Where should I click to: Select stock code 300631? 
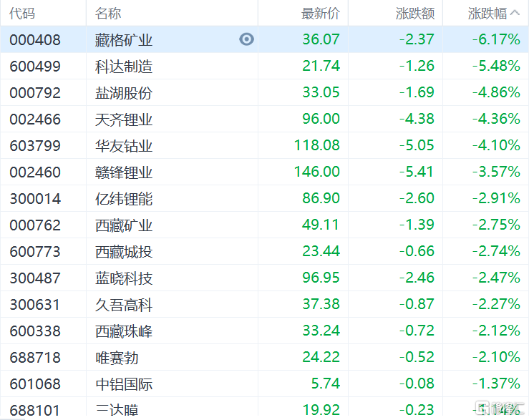click(x=35, y=305)
